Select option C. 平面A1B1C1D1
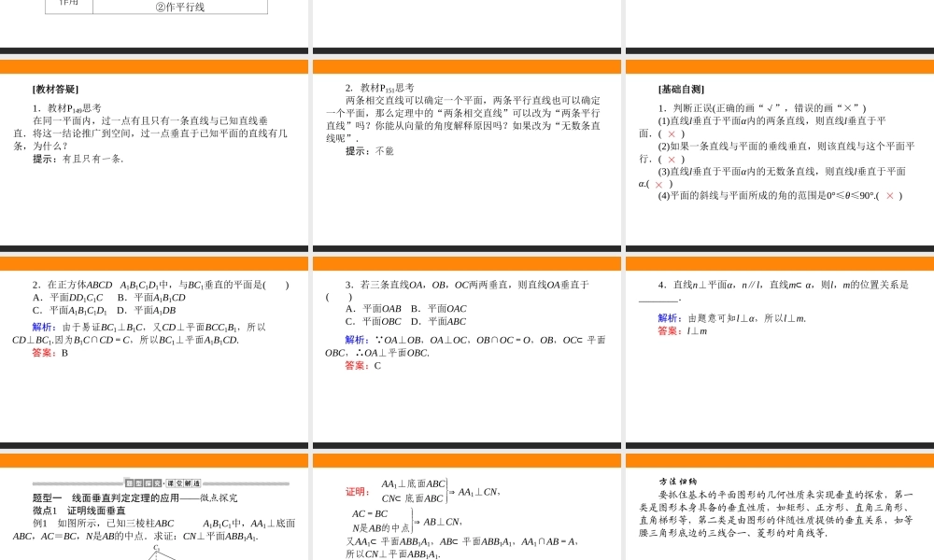Viewport: 934px width, 560px height. point(69,311)
